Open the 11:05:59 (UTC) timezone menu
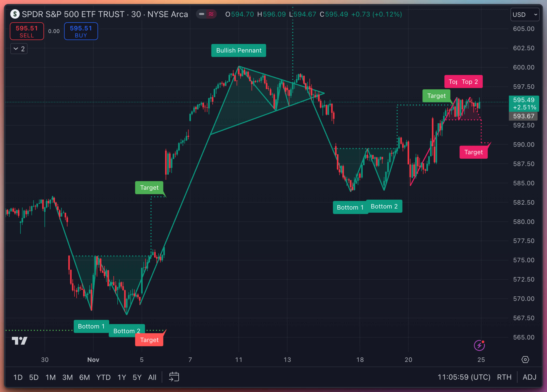 pos(464,377)
